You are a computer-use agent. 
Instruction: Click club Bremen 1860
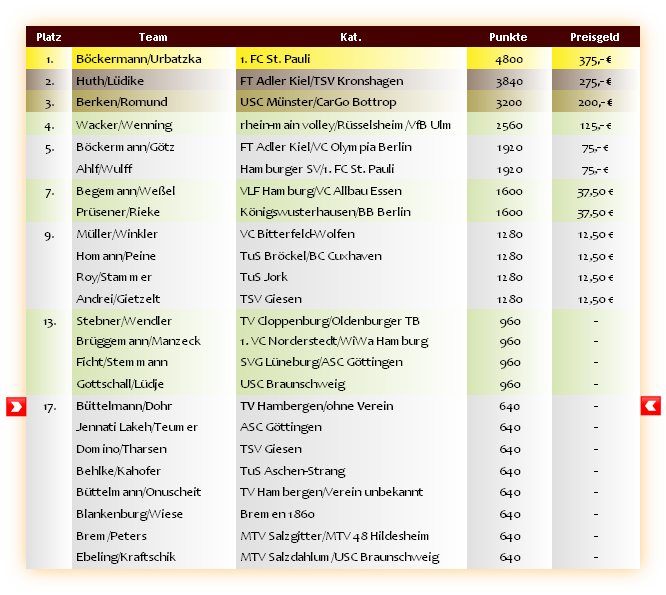pos(277,514)
